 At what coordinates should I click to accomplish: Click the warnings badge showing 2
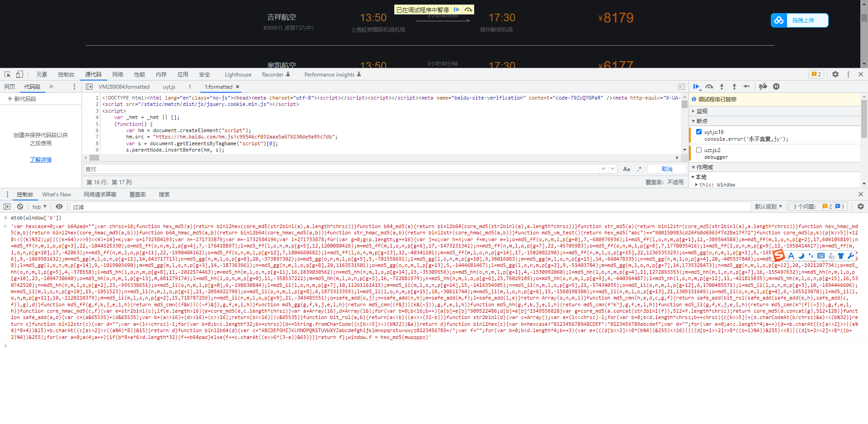[816, 74]
